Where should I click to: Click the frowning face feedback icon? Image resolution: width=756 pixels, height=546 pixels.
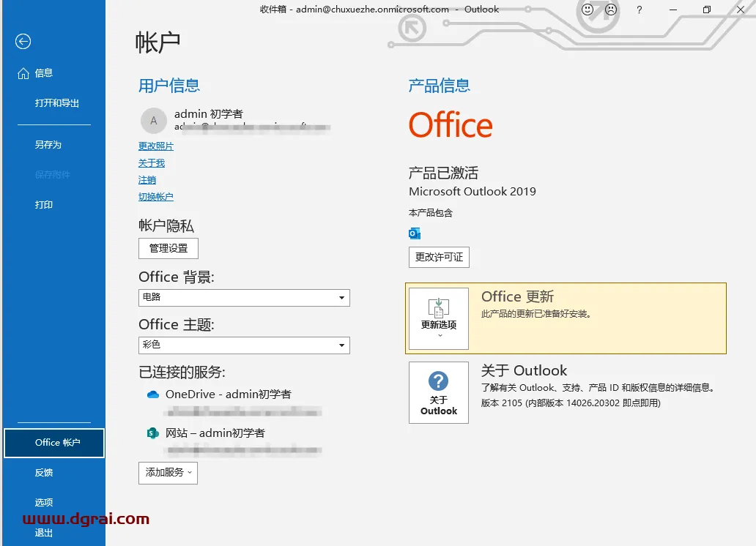tap(611, 10)
